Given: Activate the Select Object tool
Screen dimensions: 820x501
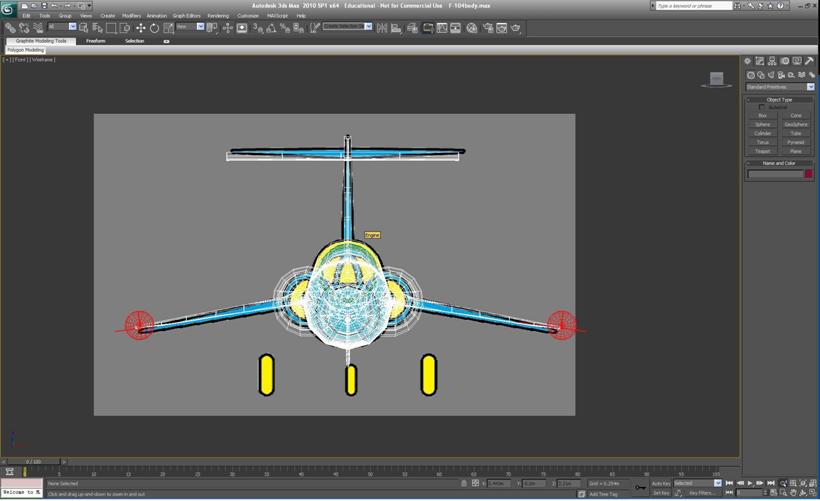Looking at the screenshot, I should click(84, 28).
